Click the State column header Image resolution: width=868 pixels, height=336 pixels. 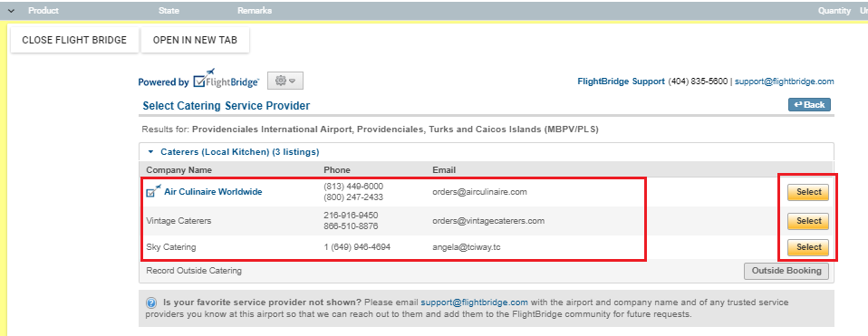169,11
